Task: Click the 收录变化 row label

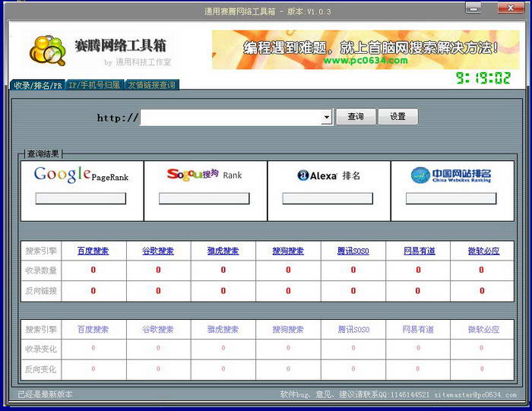Action: 41,349
